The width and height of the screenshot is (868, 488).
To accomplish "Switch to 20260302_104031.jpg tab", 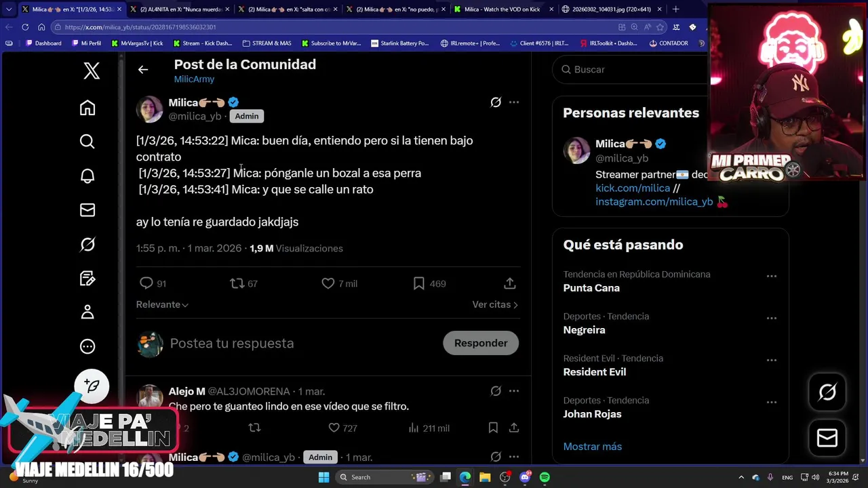I will pos(610,9).
